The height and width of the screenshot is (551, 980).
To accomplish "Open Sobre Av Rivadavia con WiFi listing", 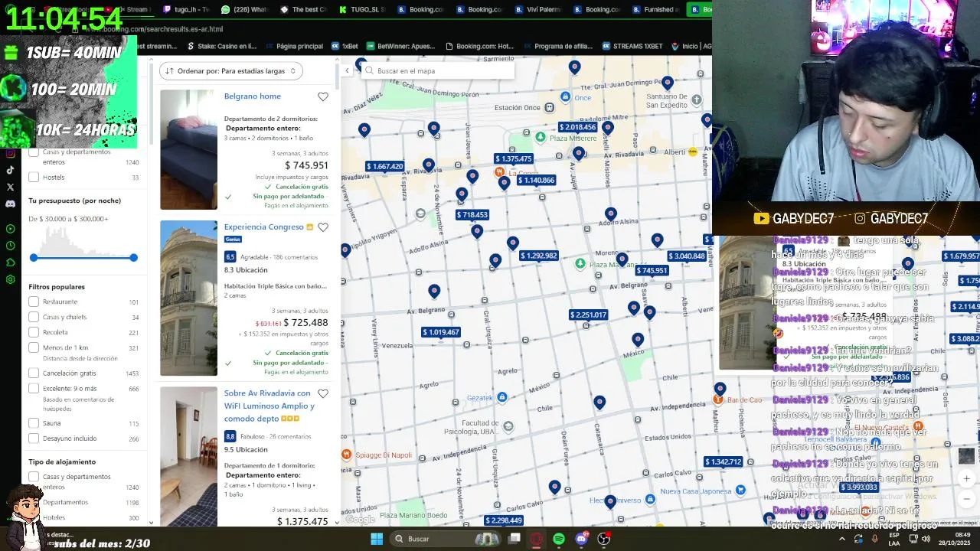I will (269, 406).
